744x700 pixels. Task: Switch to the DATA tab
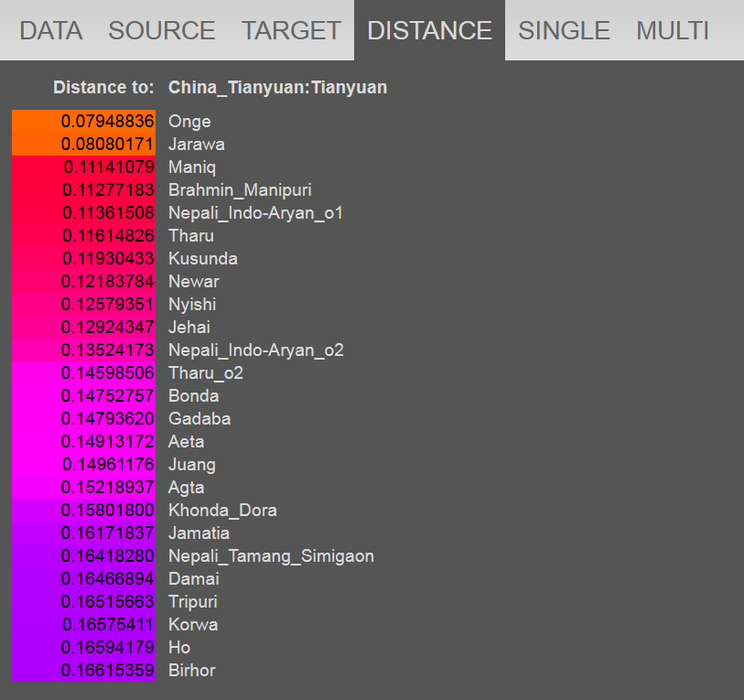click(x=50, y=30)
